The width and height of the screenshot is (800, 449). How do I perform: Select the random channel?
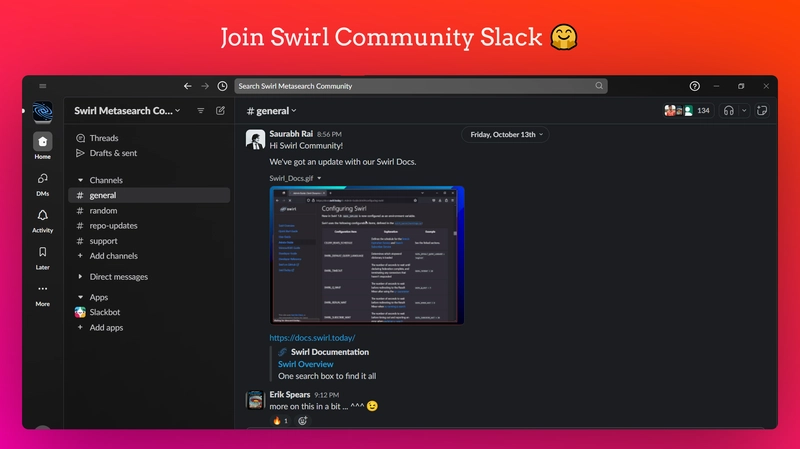click(x=149, y=210)
